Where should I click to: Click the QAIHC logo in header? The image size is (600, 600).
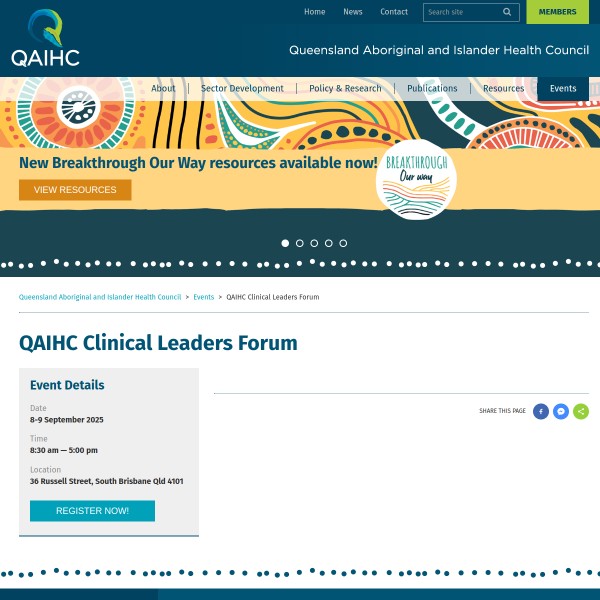pyautogui.click(x=45, y=38)
